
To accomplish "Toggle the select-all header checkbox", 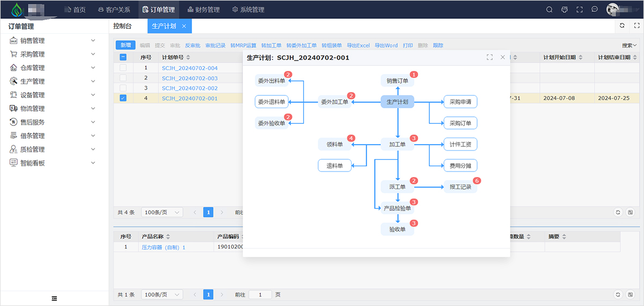I will pyautogui.click(x=123, y=57).
